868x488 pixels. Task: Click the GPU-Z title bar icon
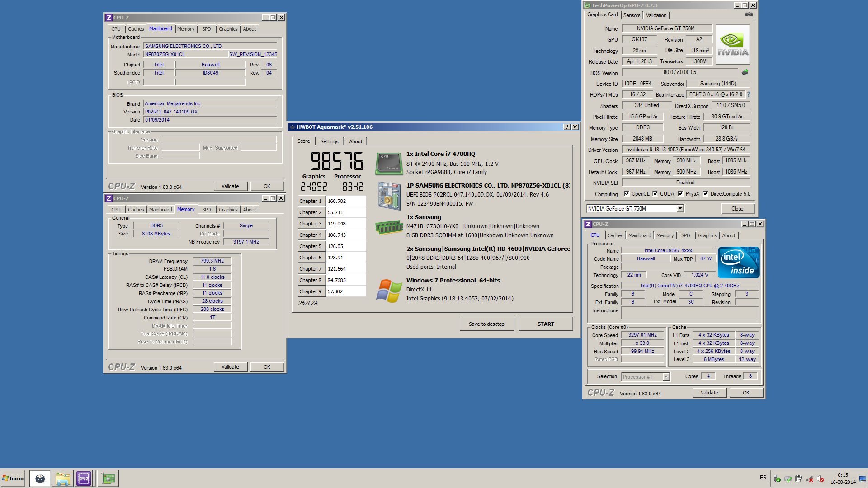(587, 5)
